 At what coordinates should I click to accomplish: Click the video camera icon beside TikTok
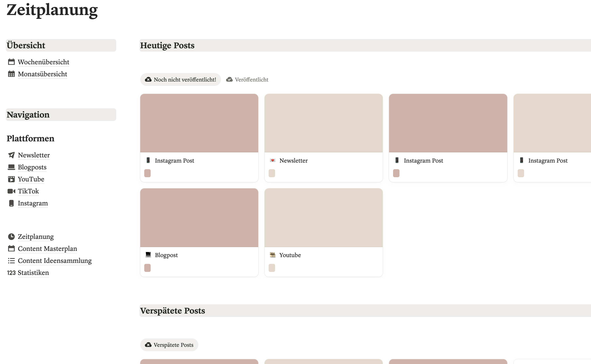[11, 191]
